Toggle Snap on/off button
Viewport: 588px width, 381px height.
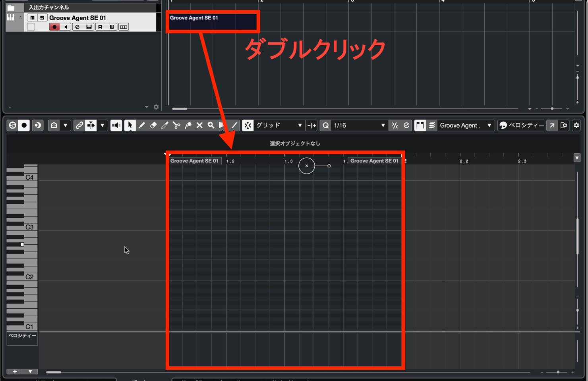click(x=248, y=125)
